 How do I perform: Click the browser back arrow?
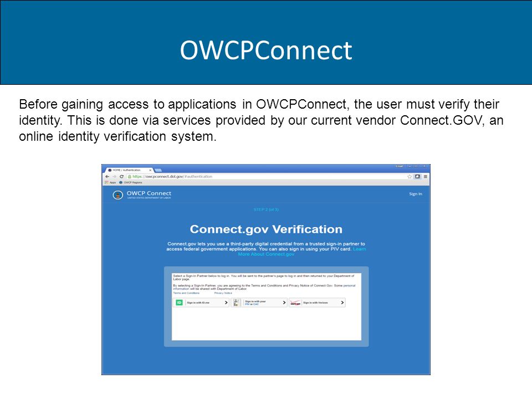(107, 176)
